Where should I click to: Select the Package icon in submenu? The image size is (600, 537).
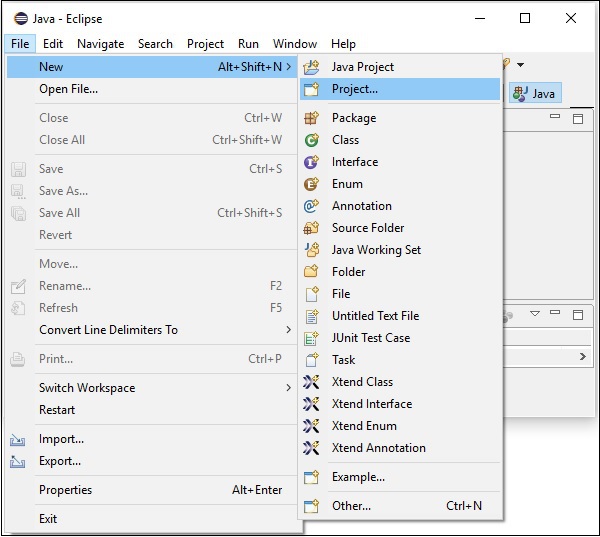311,118
